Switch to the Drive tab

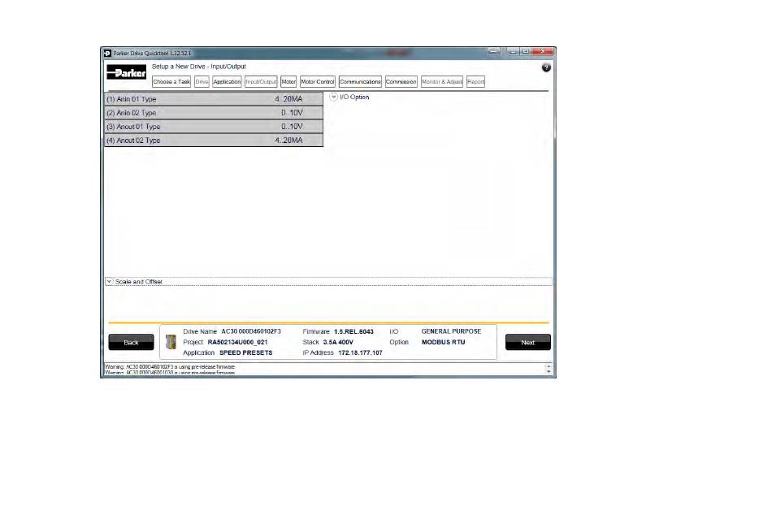[x=202, y=82]
